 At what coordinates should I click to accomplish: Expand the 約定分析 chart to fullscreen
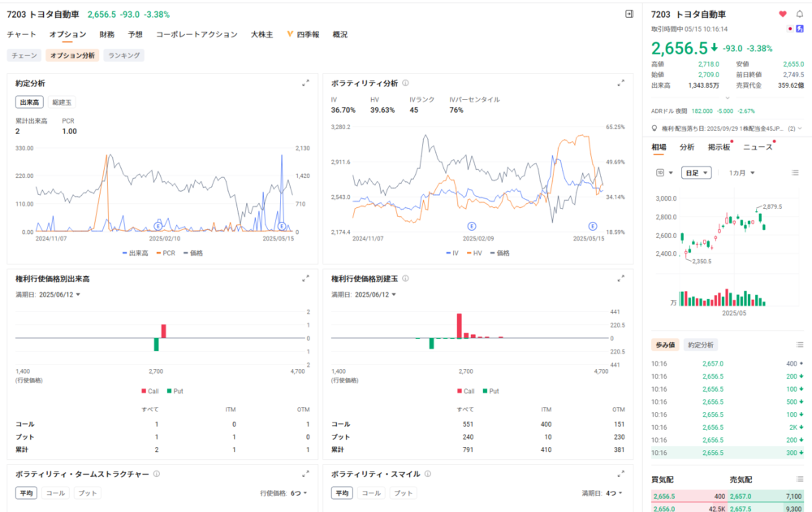tap(305, 83)
